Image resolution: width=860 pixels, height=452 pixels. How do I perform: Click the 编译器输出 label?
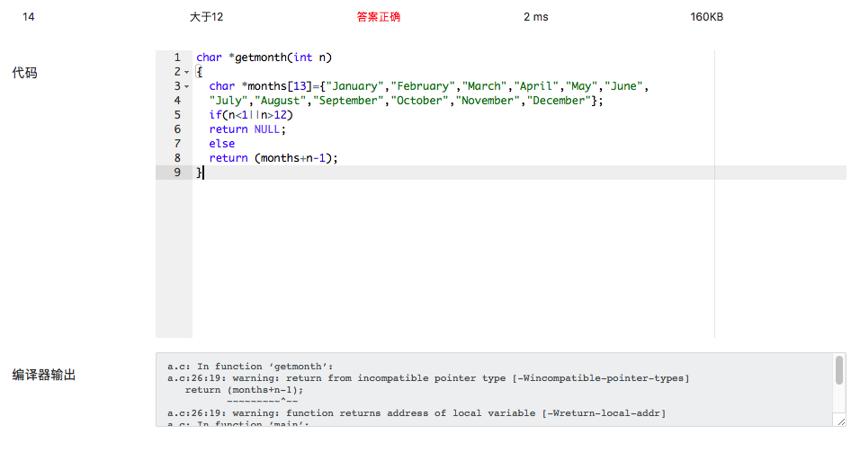44,375
